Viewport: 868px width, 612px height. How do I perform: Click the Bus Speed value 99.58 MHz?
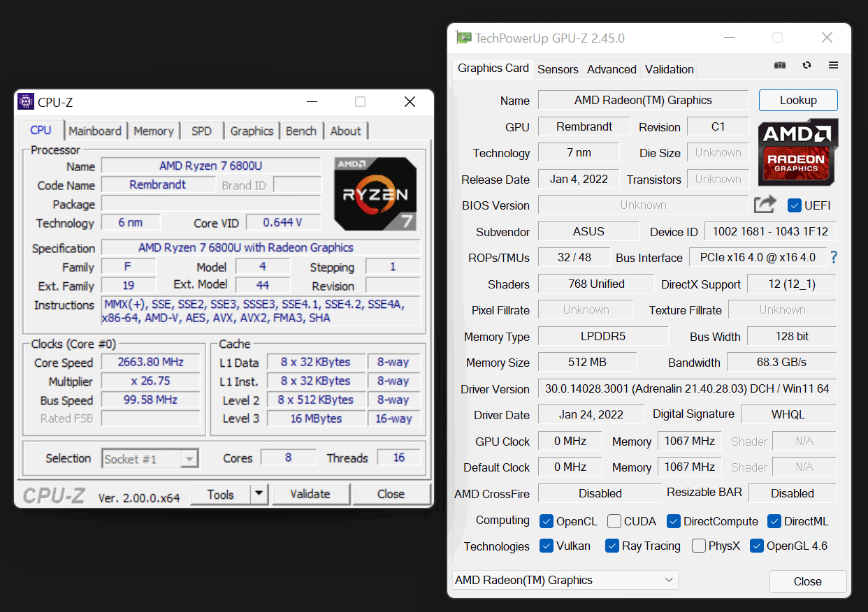click(151, 400)
